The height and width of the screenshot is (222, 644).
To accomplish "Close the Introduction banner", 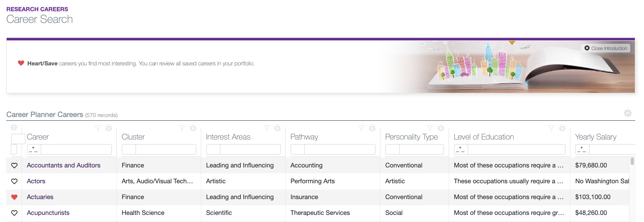I will point(605,48).
